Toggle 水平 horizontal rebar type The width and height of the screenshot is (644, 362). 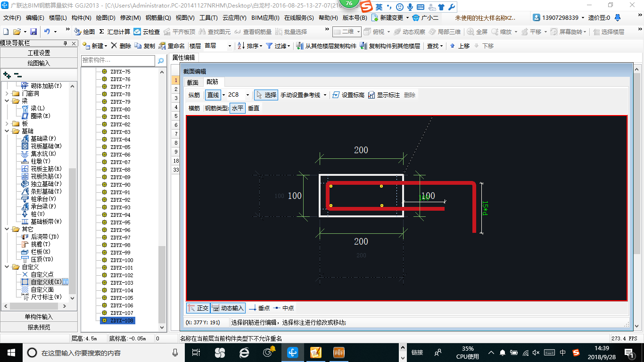pyautogui.click(x=238, y=108)
